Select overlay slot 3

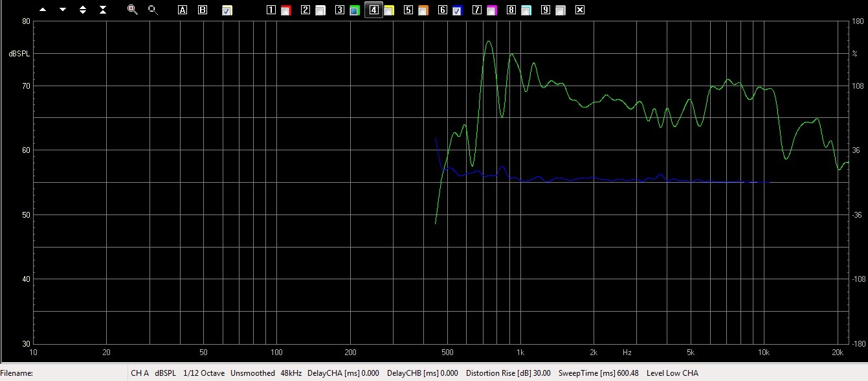(x=339, y=10)
